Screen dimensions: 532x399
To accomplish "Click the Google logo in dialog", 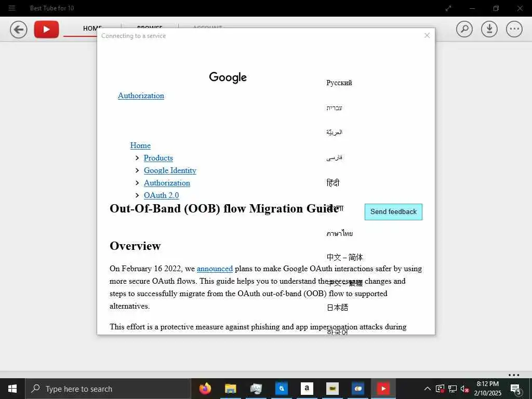I will (x=228, y=77).
